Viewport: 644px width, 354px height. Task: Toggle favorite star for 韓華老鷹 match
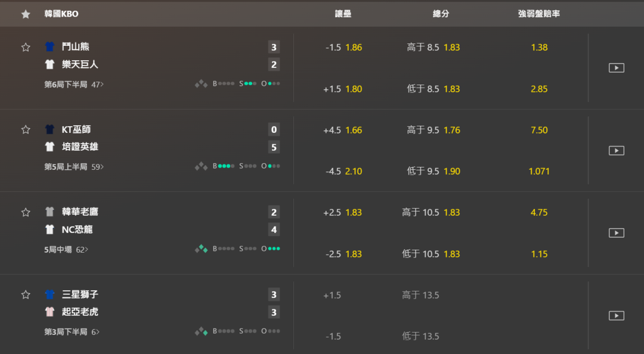(x=26, y=212)
